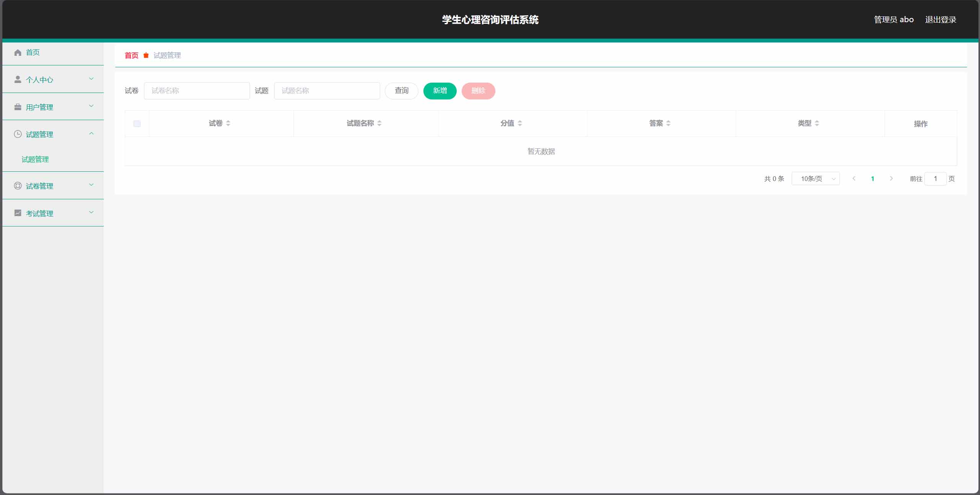Screen dimensions: 980x495
Task: Go to next page arrow
Action: pyautogui.click(x=891, y=179)
